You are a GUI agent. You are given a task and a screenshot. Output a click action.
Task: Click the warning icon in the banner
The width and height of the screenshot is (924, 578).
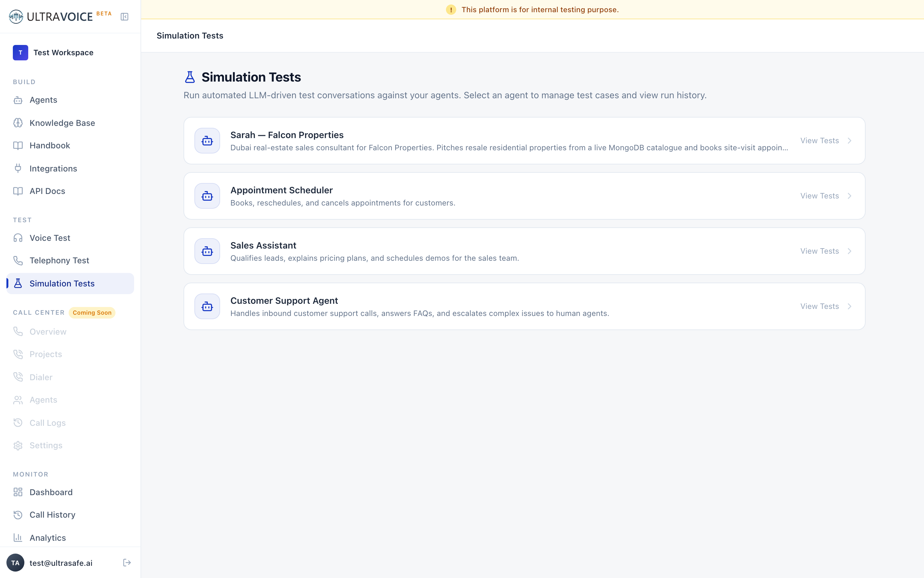click(451, 10)
